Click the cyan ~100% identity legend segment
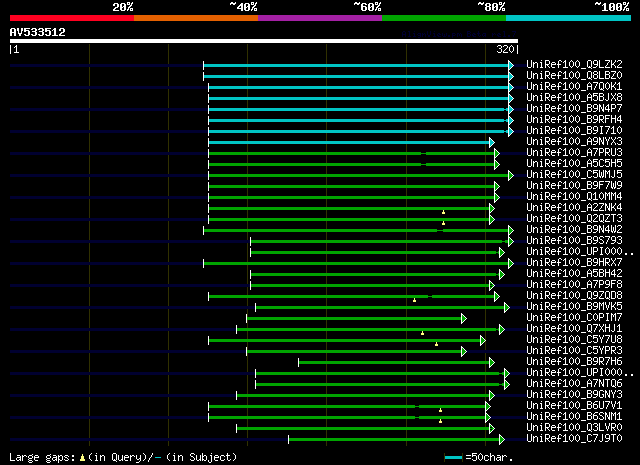 click(569, 18)
